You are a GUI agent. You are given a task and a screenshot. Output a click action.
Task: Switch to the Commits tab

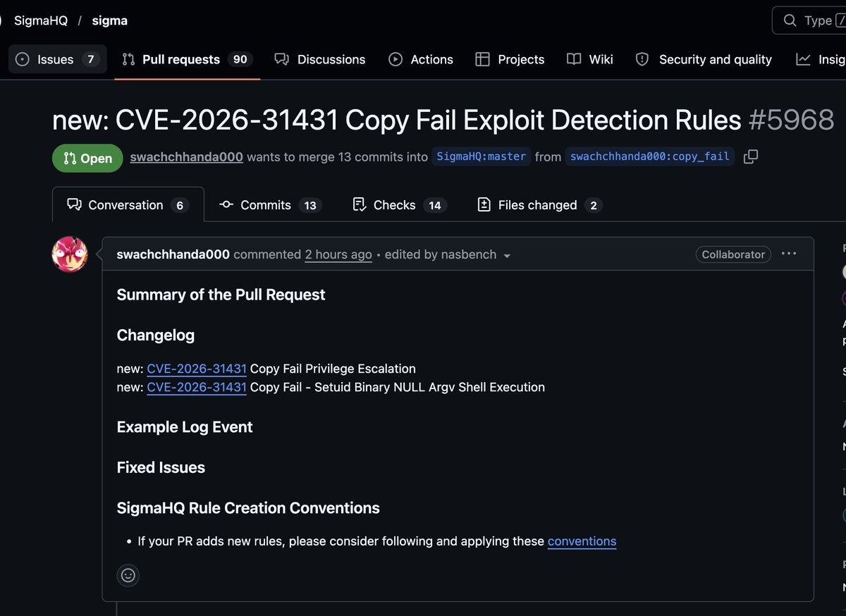271,205
